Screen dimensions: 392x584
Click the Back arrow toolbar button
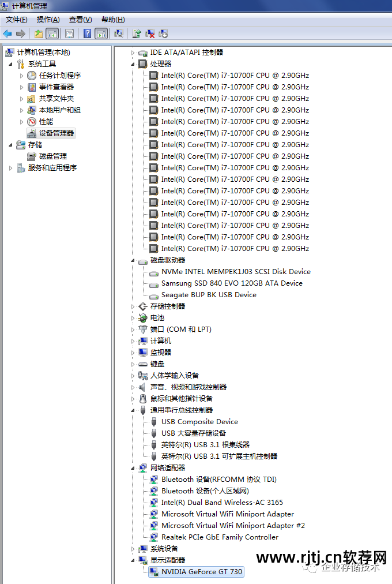tap(8, 34)
